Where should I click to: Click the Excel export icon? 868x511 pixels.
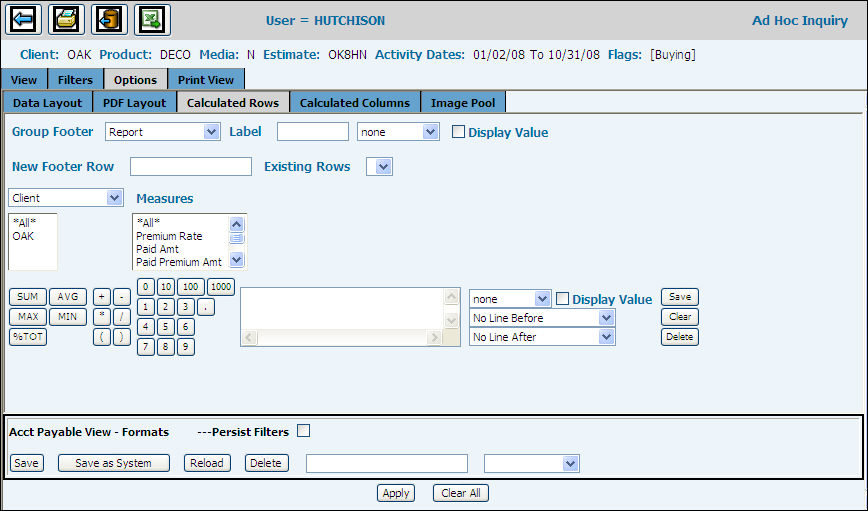152,20
